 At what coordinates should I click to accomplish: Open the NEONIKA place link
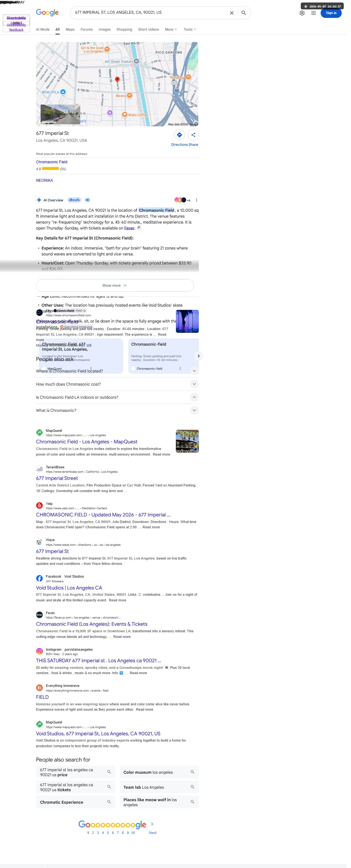coord(44,180)
